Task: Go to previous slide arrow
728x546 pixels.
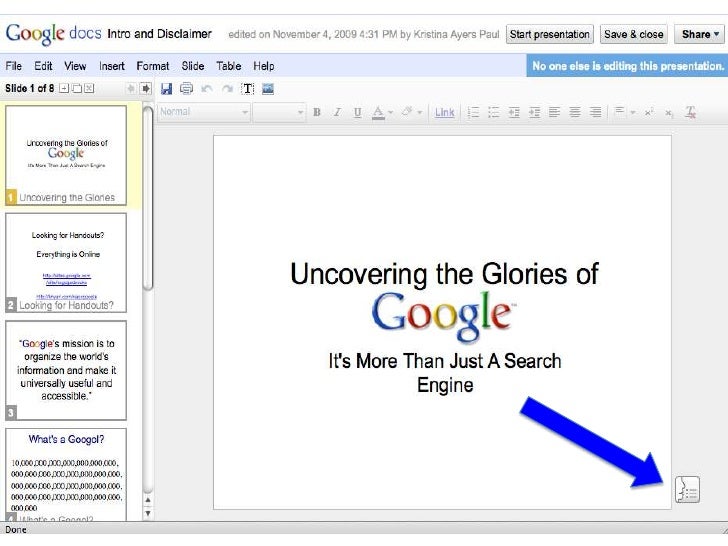Action: [131, 88]
